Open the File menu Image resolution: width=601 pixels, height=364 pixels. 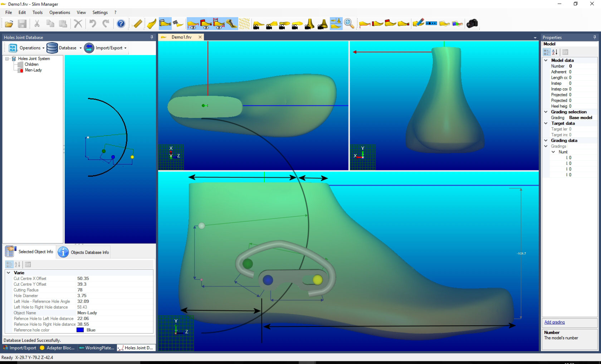click(x=9, y=13)
